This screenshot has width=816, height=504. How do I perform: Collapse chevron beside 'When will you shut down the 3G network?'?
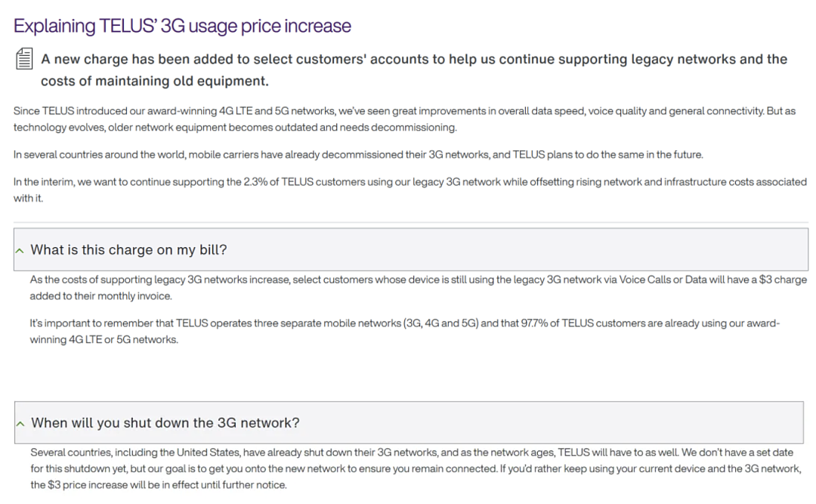(20, 424)
